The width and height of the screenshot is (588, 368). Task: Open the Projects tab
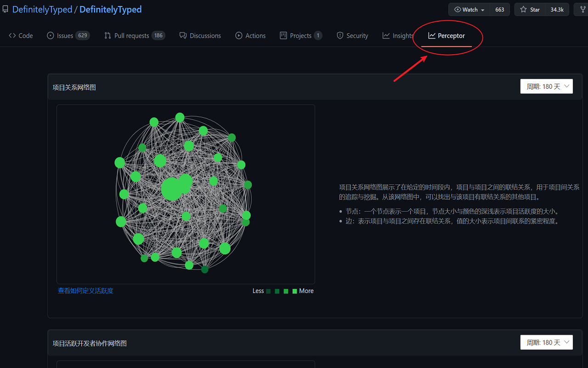[x=300, y=35]
